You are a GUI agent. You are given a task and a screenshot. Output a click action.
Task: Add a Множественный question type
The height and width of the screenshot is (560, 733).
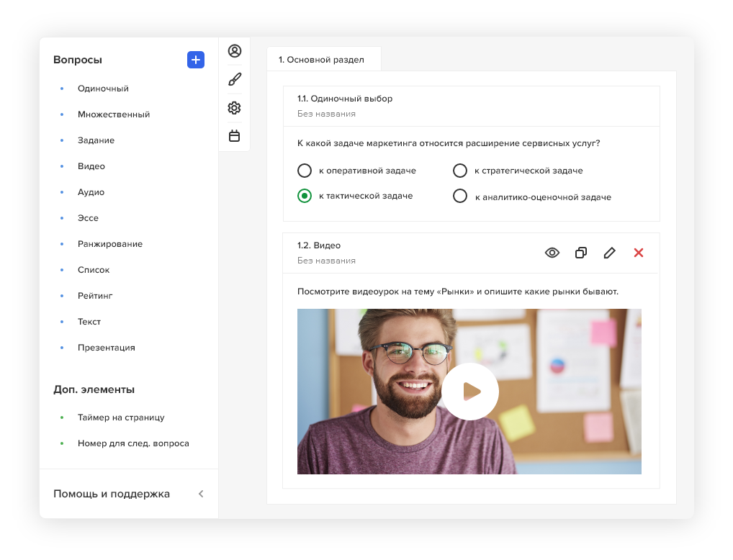point(114,114)
